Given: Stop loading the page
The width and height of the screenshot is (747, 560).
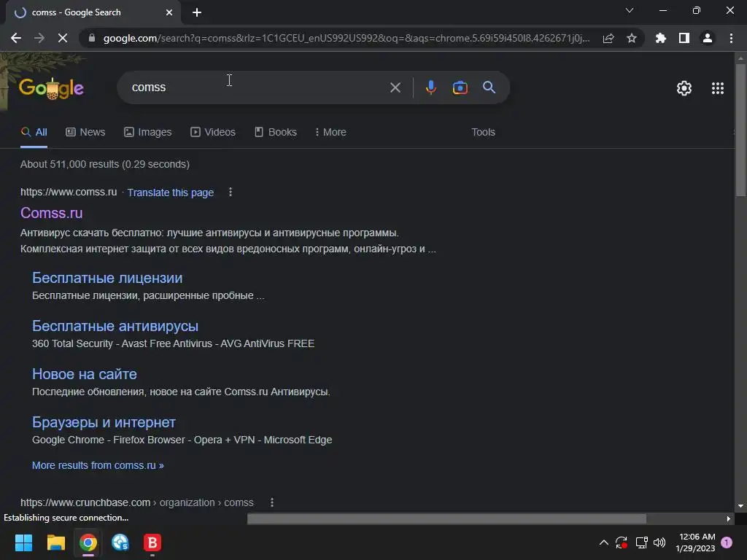Looking at the screenshot, I should pos(63,38).
